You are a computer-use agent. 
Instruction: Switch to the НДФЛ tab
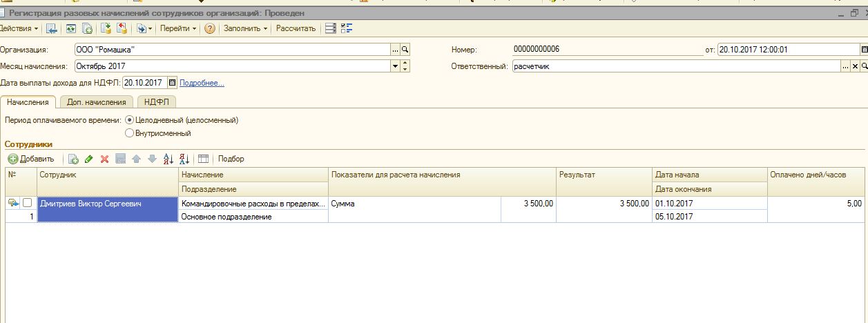pos(157,102)
